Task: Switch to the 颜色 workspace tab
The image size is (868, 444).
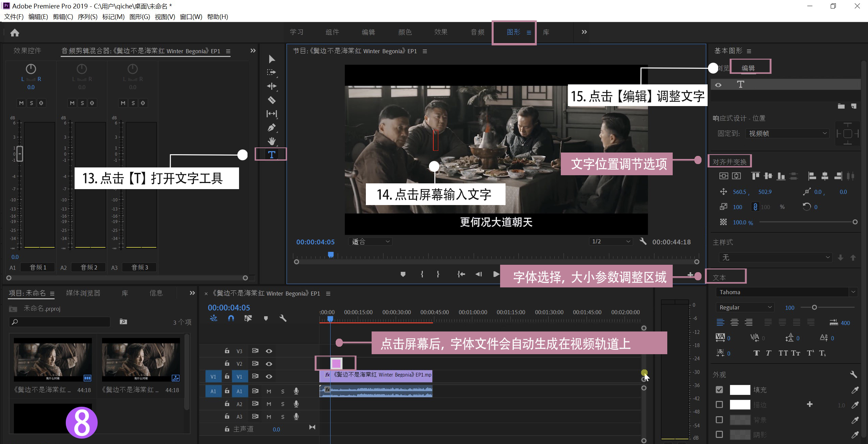Action: 405,32
